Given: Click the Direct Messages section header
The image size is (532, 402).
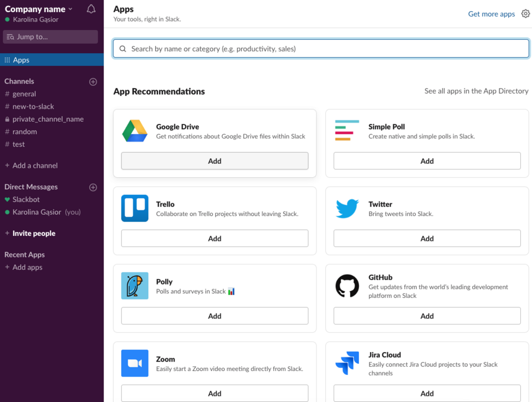Looking at the screenshot, I should coord(31,187).
